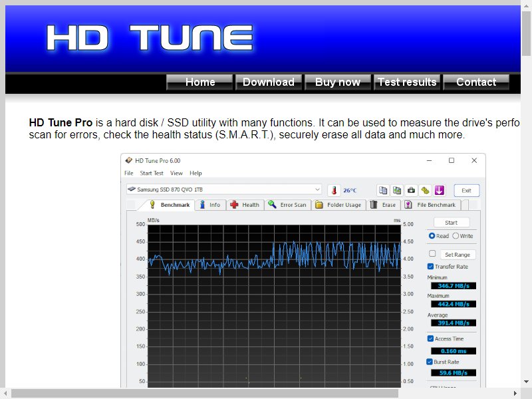Open the Download page

click(x=269, y=82)
